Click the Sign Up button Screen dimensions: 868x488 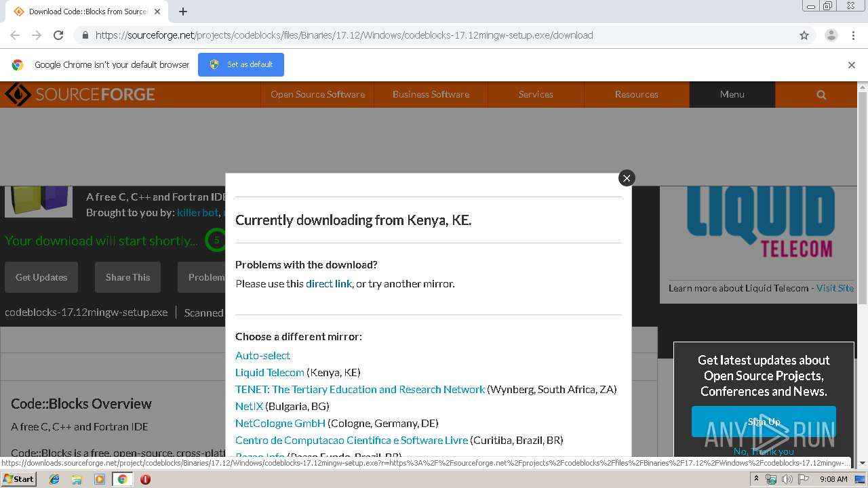(764, 422)
